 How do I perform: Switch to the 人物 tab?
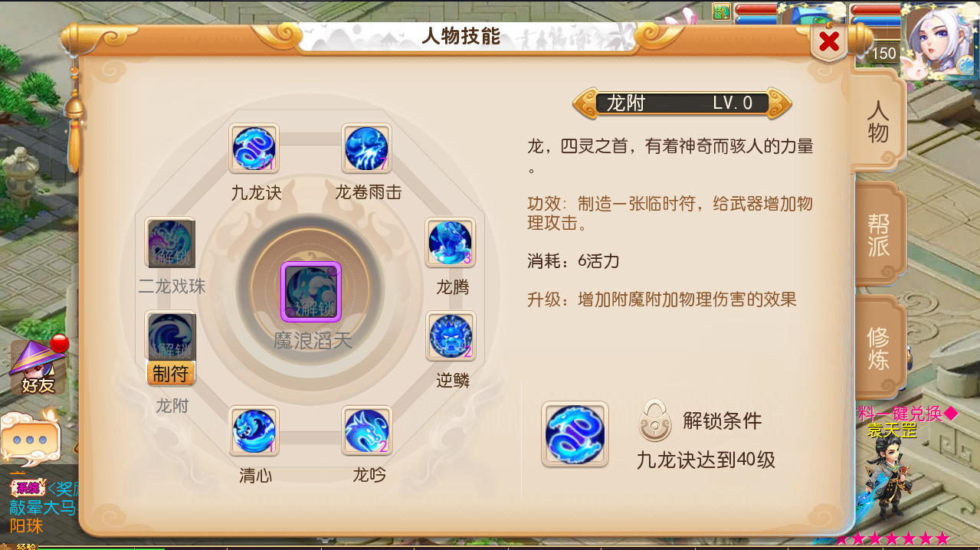point(878,121)
